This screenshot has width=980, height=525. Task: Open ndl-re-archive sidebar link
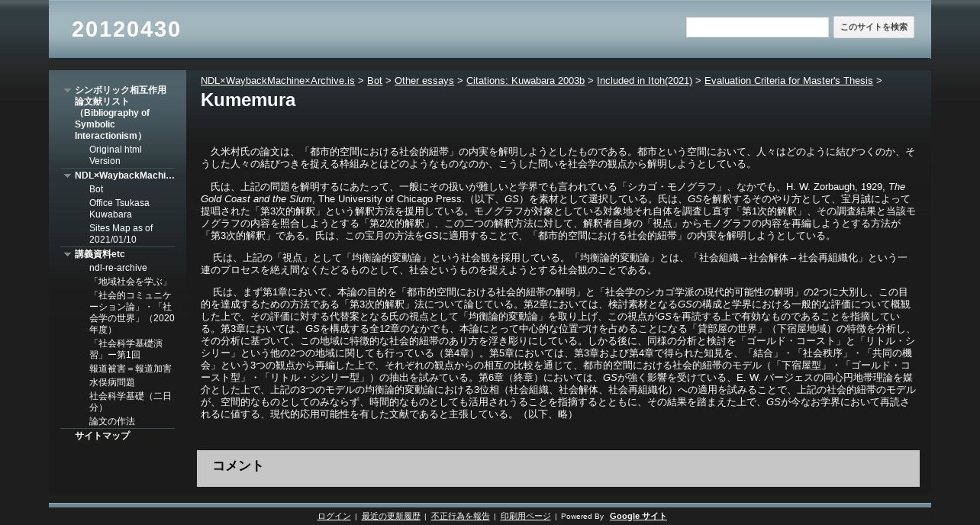(x=118, y=268)
